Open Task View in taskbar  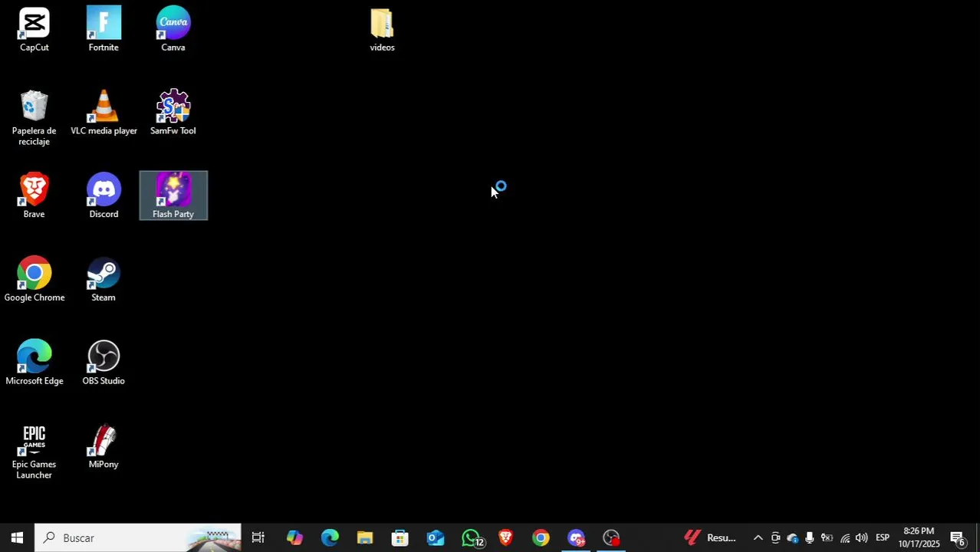pyautogui.click(x=258, y=538)
